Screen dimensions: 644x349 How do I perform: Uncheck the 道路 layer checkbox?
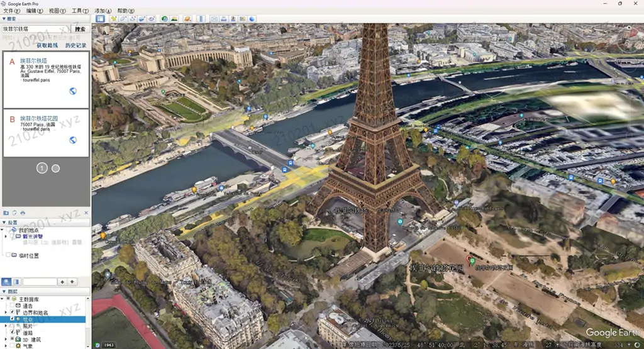[13, 333]
